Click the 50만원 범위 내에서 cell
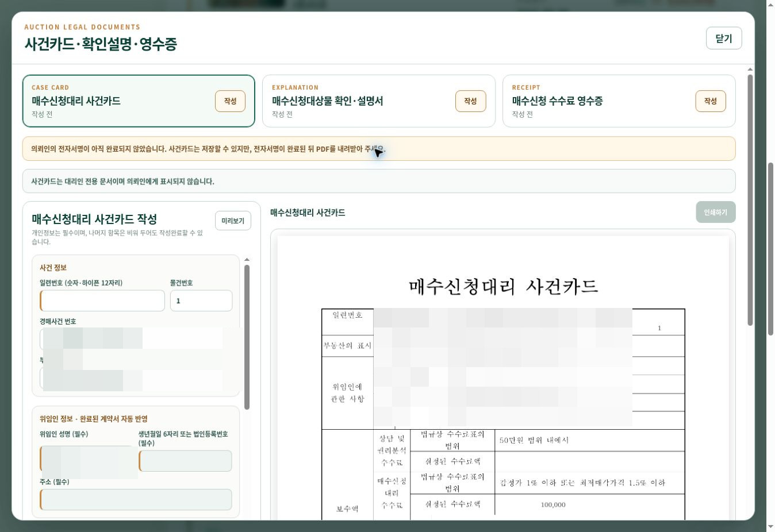775x532 pixels. [534, 440]
